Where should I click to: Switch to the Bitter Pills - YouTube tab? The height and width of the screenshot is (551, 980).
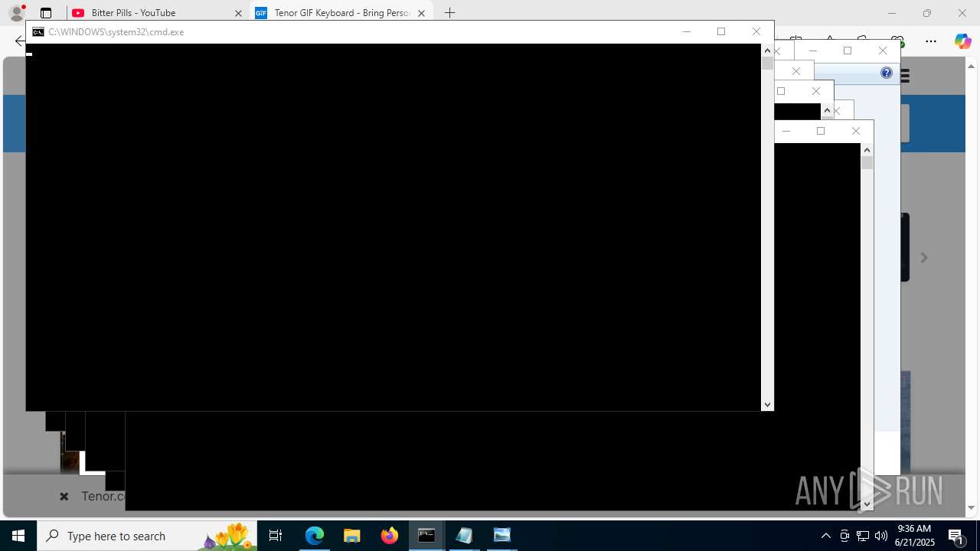(x=157, y=13)
